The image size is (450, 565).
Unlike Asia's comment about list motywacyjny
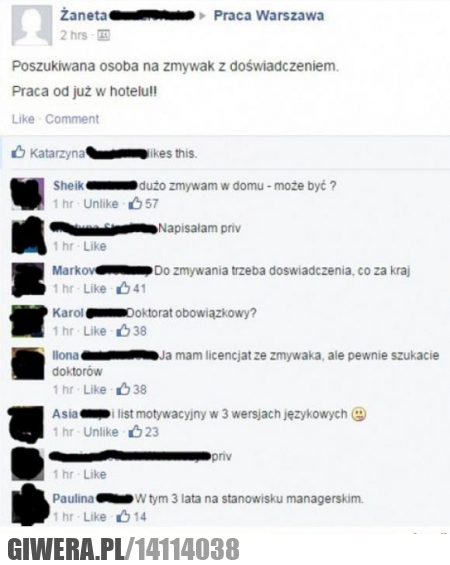[101, 432]
